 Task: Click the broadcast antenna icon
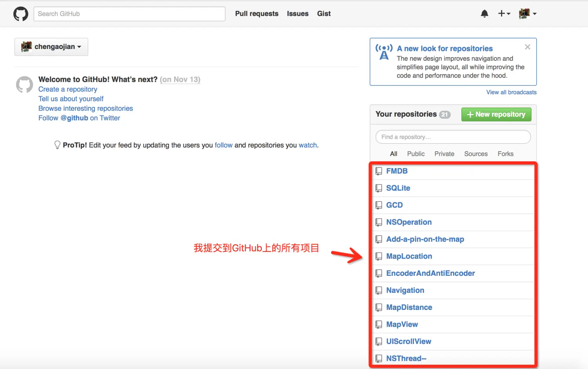click(x=384, y=52)
